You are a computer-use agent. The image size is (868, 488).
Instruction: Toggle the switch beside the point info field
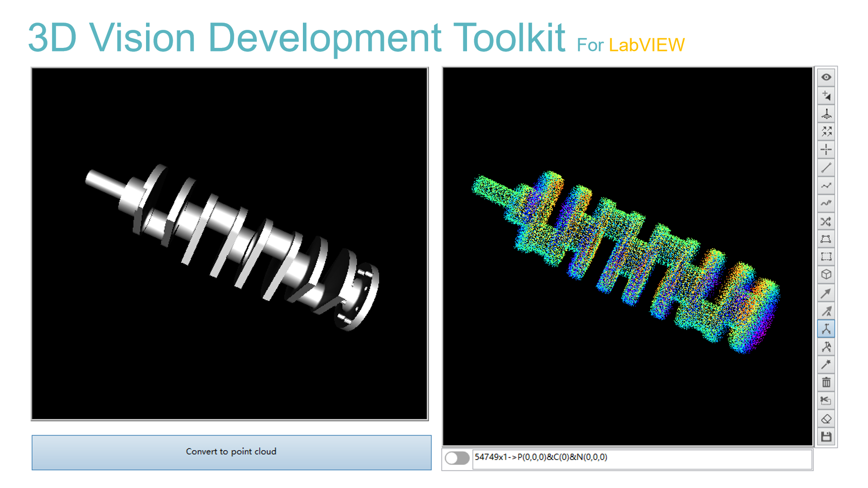pos(457,458)
